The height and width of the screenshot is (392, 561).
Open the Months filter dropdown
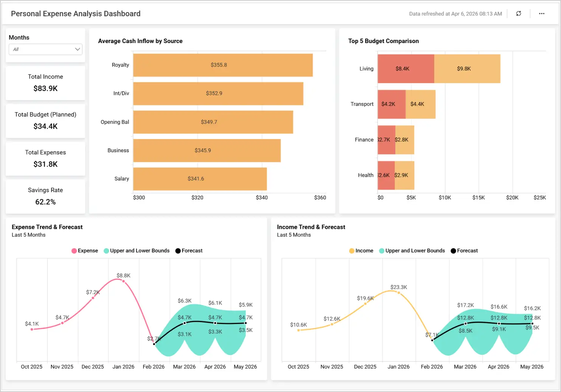45,49
